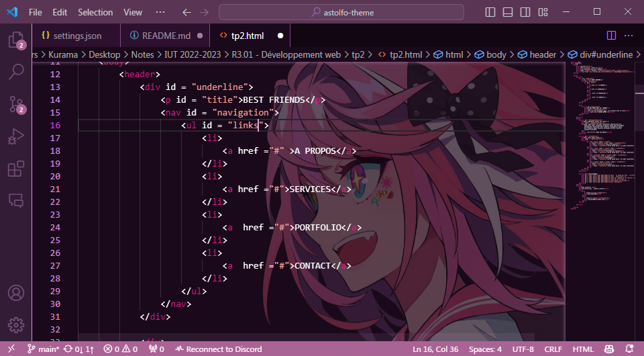Image resolution: width=644 pixels, height=356 pixels.
Task: Go back with the left arrow
Action: click(x=187, y=12)
